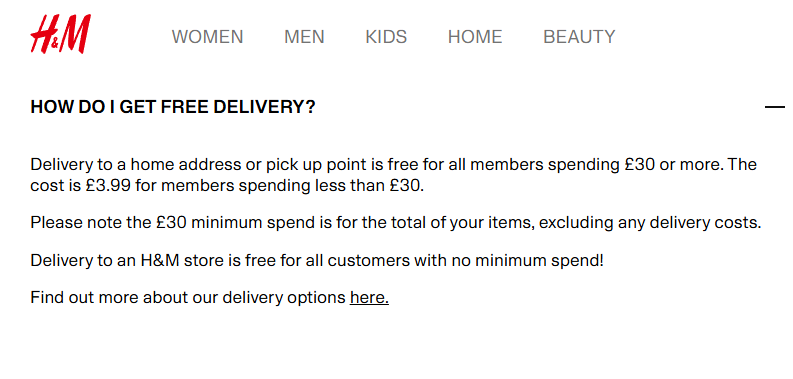
Task: Click the phrase 'excluding any delivery costs'
Action: (x=650, y=223)
